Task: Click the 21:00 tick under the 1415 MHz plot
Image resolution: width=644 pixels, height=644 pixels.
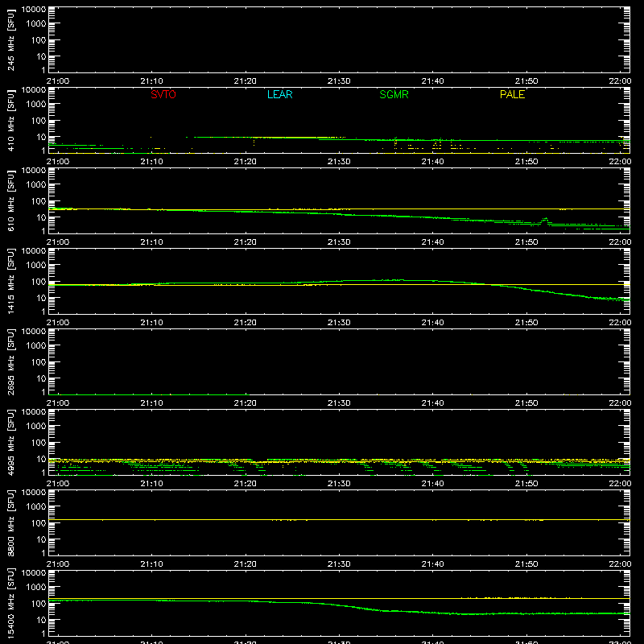Action: click(58, 323)
